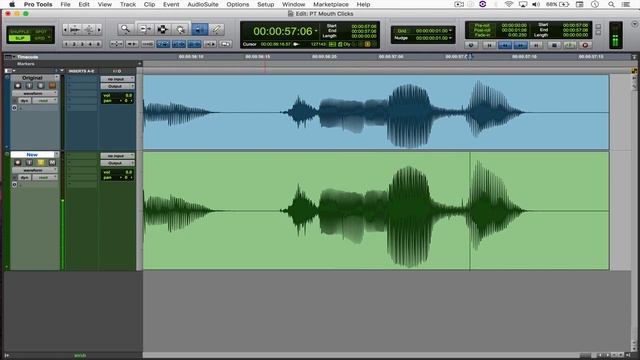Click the Stop transport button
The width and height of the screenshot is (640, 360).
point(553,45)
